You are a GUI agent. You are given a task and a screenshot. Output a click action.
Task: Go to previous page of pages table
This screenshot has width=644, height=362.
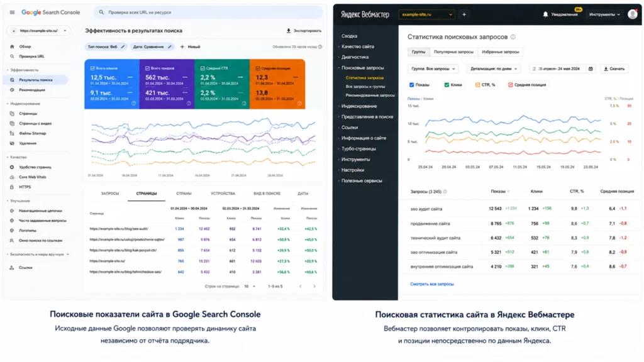300,287
